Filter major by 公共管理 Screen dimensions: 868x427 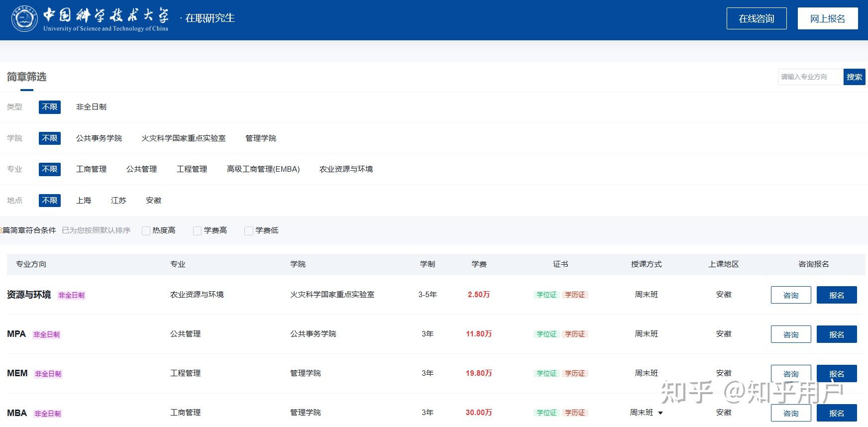point(141,169)
